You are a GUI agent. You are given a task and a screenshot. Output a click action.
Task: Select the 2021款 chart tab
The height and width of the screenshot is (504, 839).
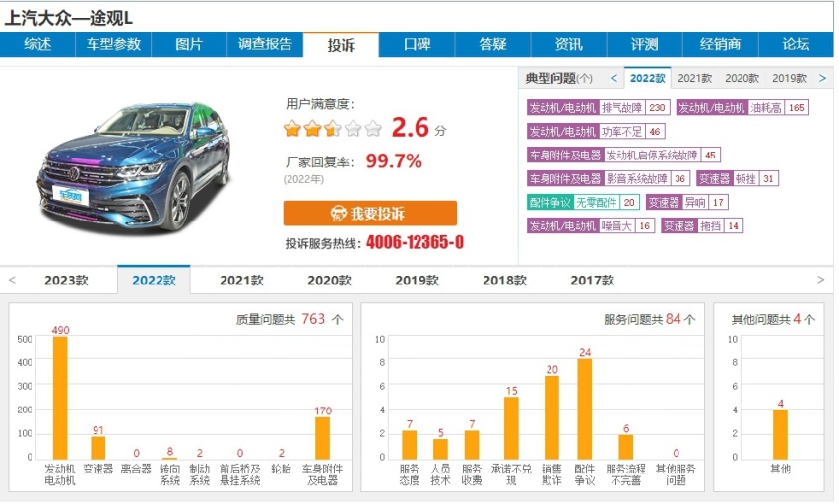pos(241,281)
